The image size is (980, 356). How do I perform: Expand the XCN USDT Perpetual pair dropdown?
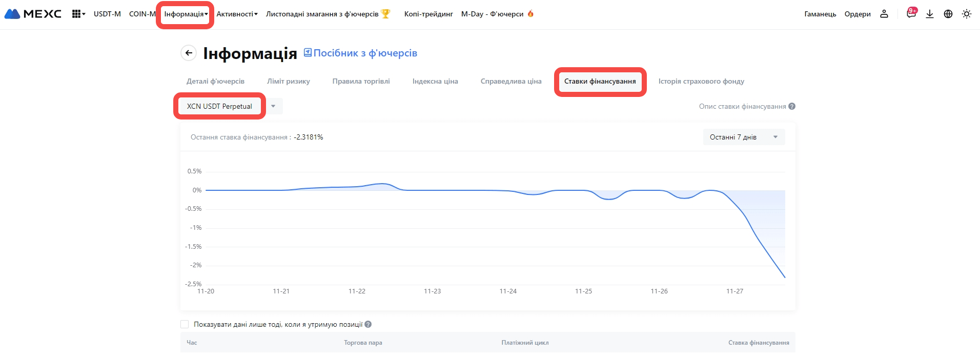pos(273,106)
